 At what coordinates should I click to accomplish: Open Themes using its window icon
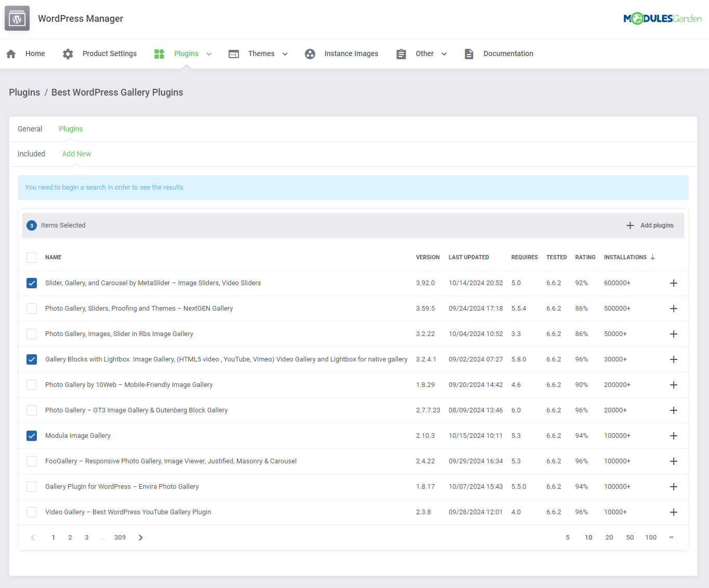pos(234,54)
